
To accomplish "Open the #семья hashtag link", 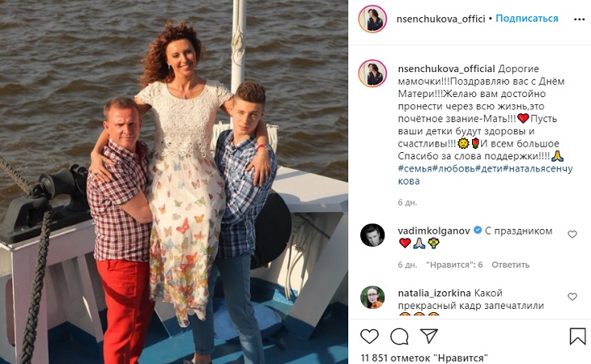I will 415,168.
